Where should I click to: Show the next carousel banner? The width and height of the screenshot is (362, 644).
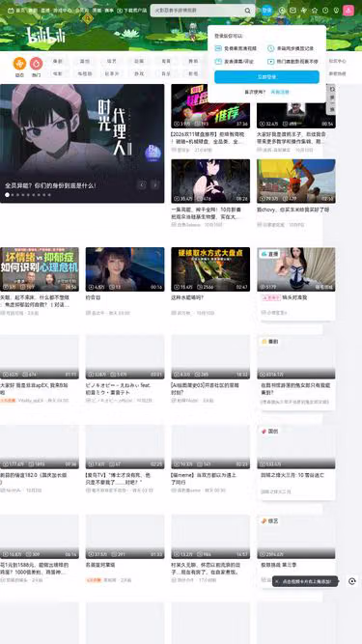[154, 184]
